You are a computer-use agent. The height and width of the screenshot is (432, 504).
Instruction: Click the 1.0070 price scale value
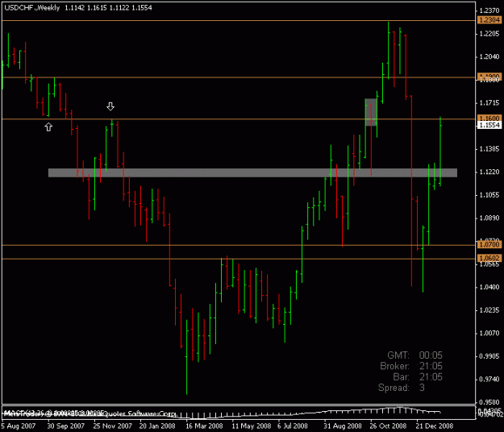click(489, 333)
